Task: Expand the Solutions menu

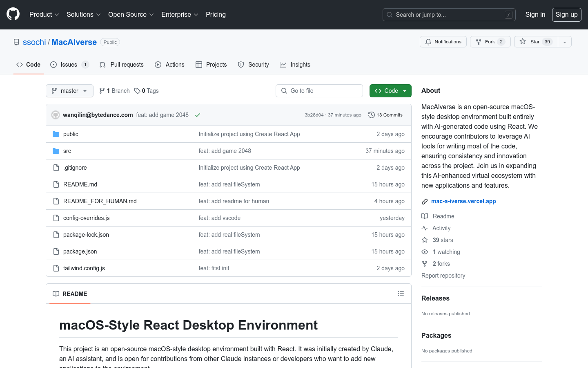Action: 84,14
